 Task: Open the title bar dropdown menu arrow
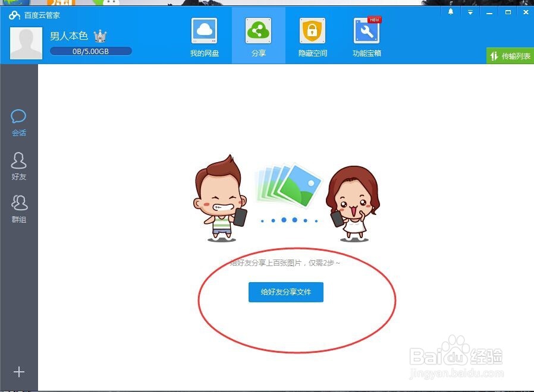(470, 12)
